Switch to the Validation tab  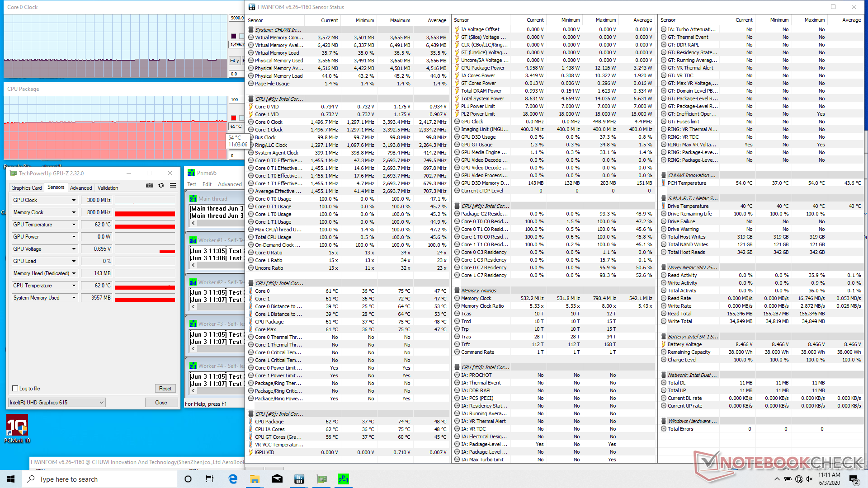click(x=108, y=188)
